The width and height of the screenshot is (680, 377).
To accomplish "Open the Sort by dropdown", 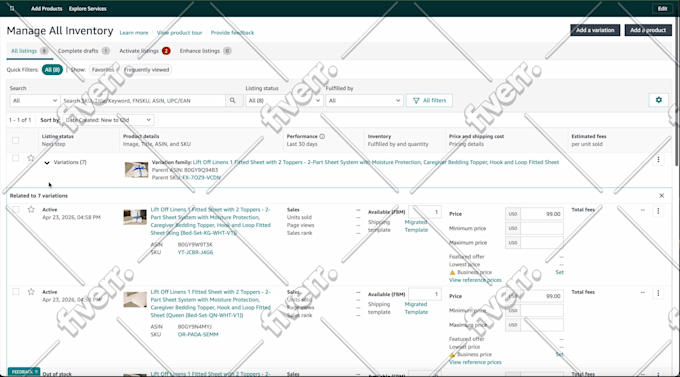I will pyautogui.click(x=108, y=120).
